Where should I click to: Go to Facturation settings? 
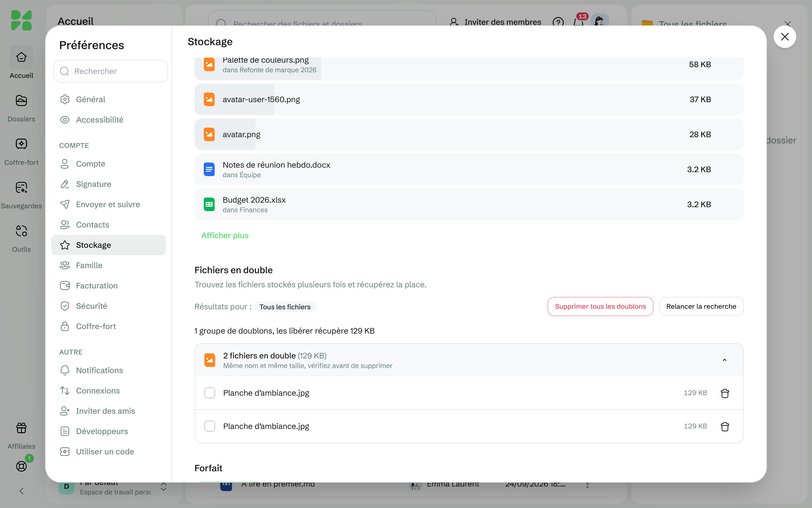click(x=108, y=286)
